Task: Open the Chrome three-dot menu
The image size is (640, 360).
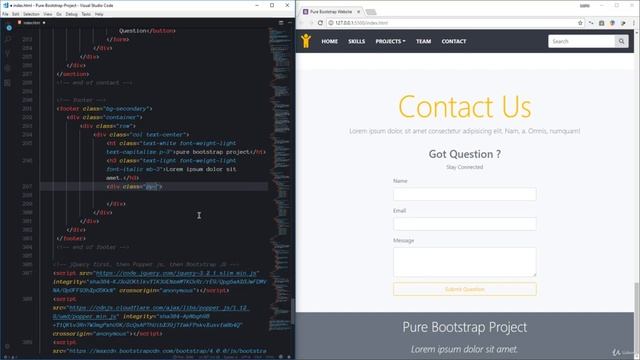Action: 634,23
